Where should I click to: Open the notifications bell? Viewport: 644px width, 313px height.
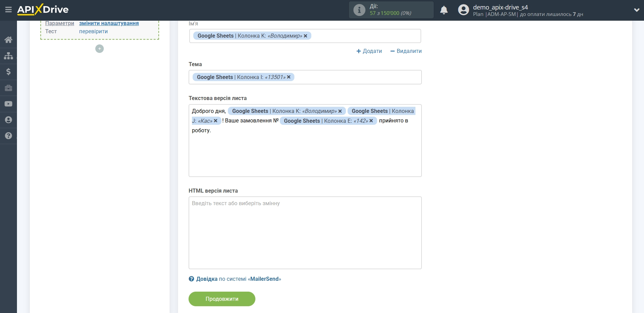point(444,10)
